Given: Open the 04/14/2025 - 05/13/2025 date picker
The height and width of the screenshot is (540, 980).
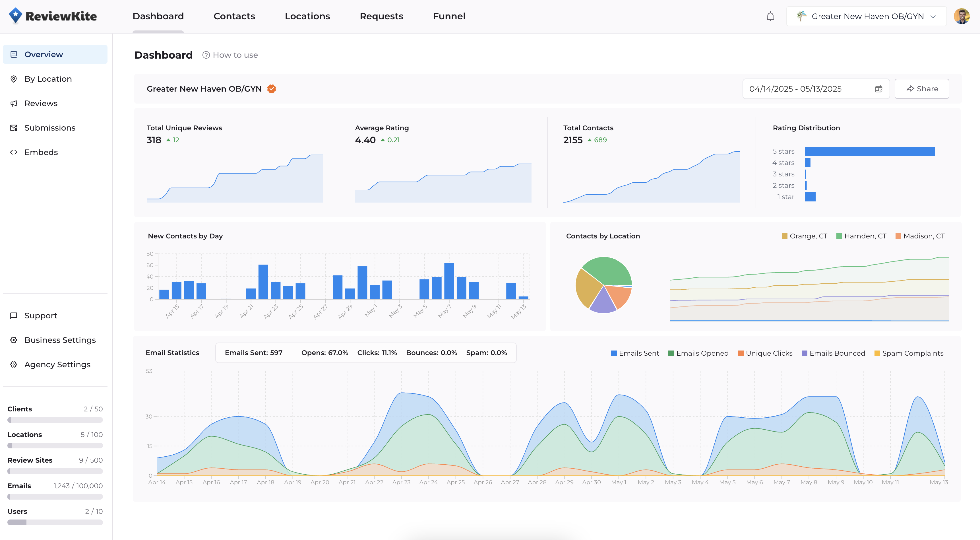Looking at the screenshot, I should pos(795,89).
